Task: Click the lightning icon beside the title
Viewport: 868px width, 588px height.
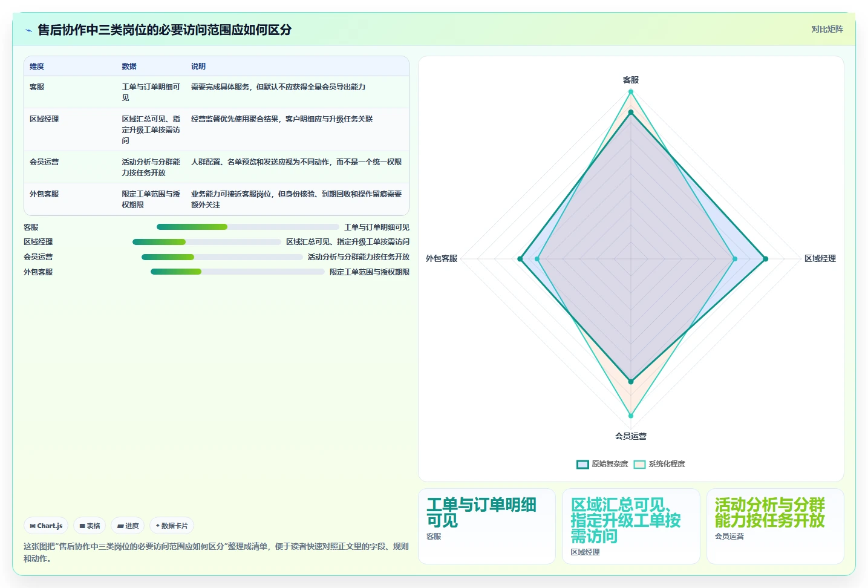Action: pyautogui.click(x=28, y=30)
